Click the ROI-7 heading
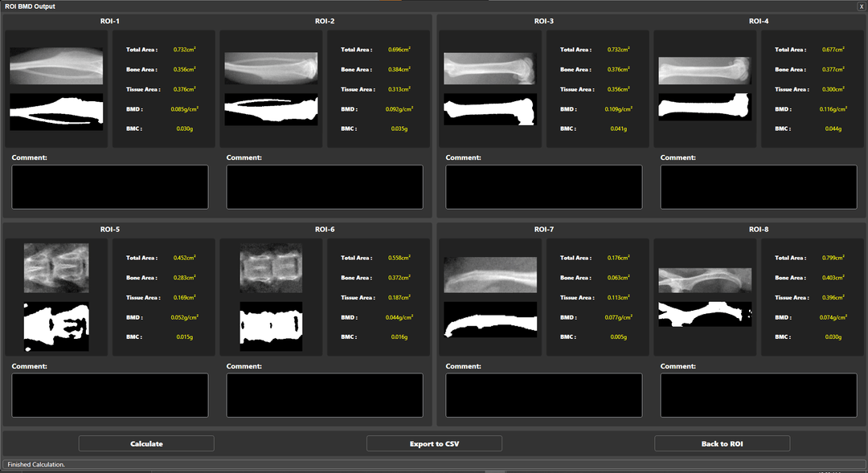The width and height of the screenshot is (868, 473). [543, 229]
